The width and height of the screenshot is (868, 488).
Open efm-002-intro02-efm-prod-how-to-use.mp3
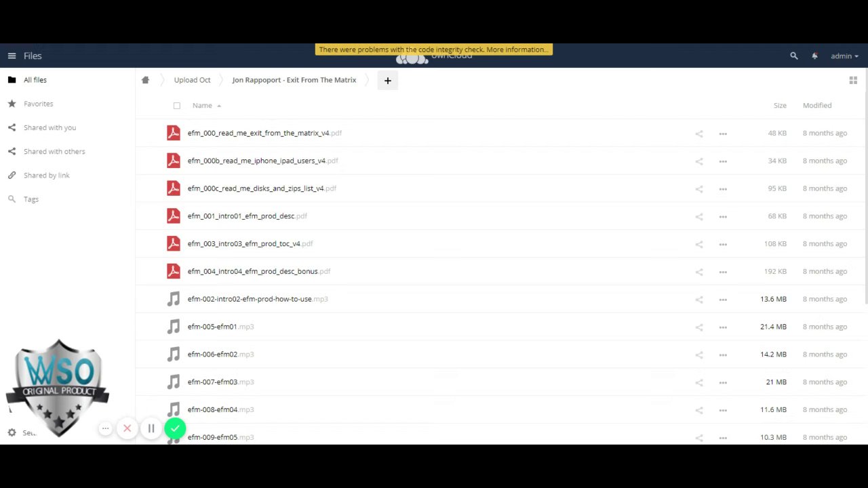pos(258,299)
